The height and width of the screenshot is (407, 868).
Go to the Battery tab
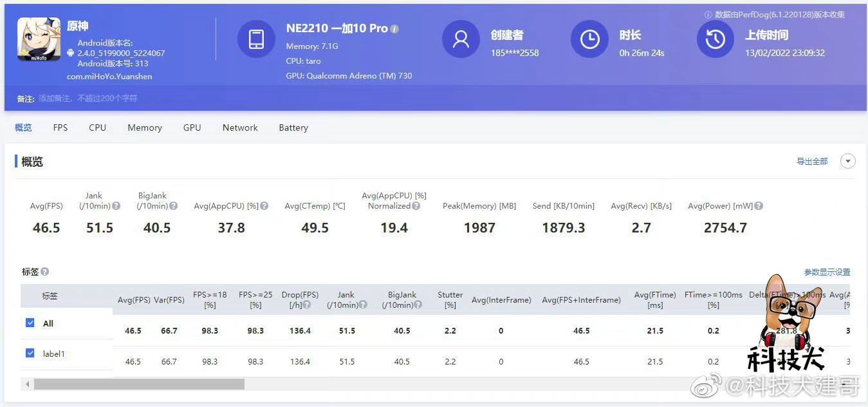pos(293,128)
